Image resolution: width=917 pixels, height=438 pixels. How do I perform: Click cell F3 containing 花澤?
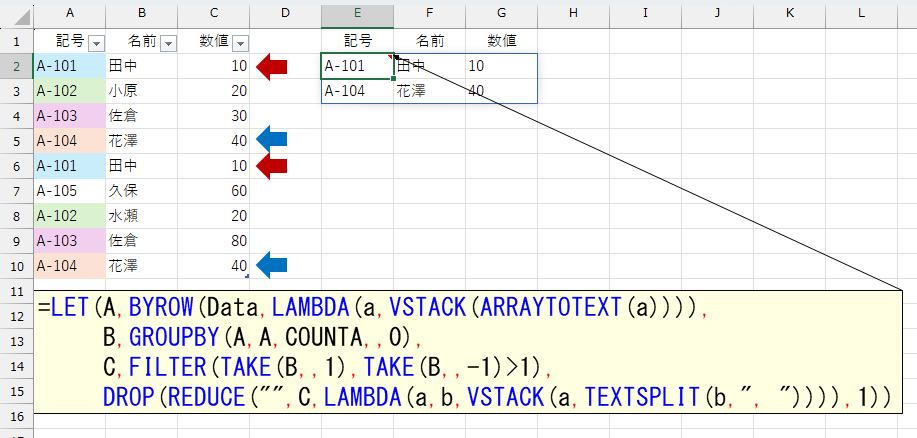[429, 91]
